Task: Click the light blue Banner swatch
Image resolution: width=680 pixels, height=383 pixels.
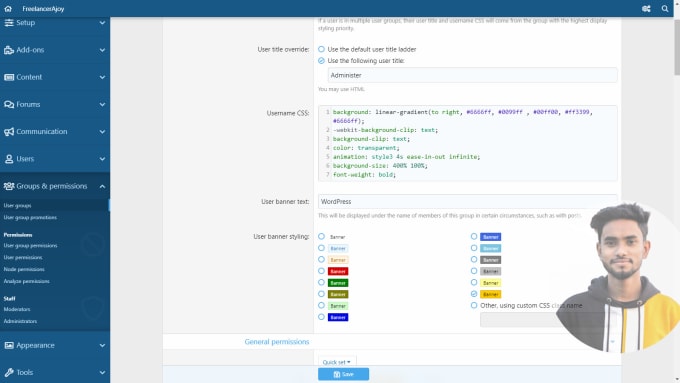Action: pyautogui.click(x=338, y=248)
